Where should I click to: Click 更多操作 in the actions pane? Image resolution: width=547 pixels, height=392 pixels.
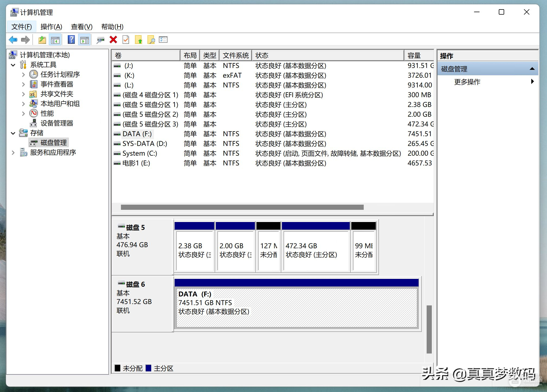click(x=467, y=82)
